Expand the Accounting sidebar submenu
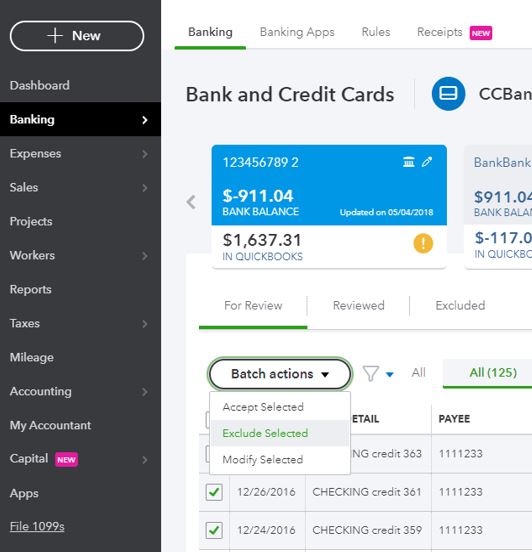 point(145,392)
